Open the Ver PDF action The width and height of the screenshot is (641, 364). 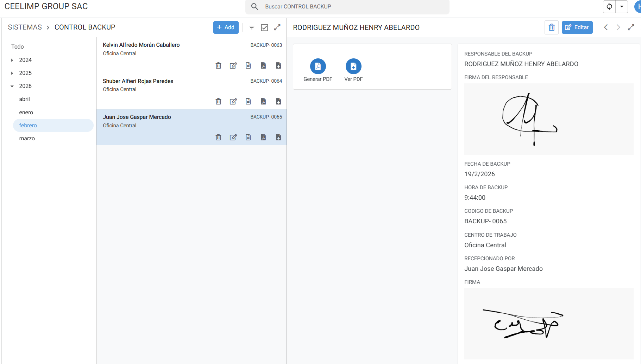(x=353, y=66)
